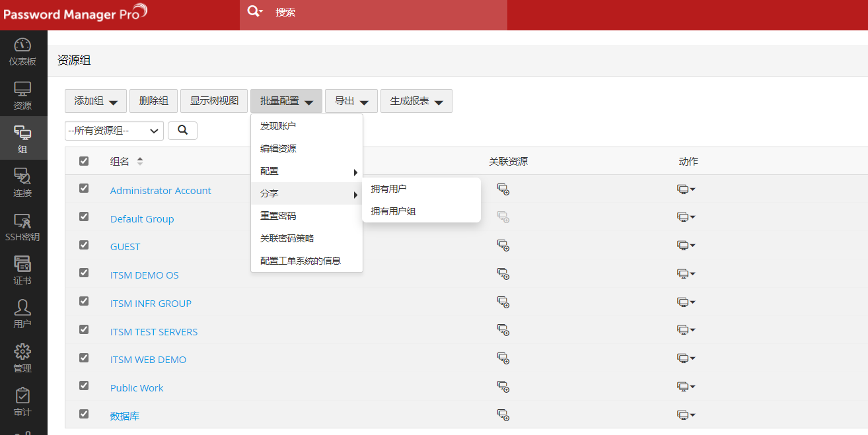The height and width of the screenshot is (435, 868).
Task: Expand the 配置 submenu entry
Action: tap(307, 171)
